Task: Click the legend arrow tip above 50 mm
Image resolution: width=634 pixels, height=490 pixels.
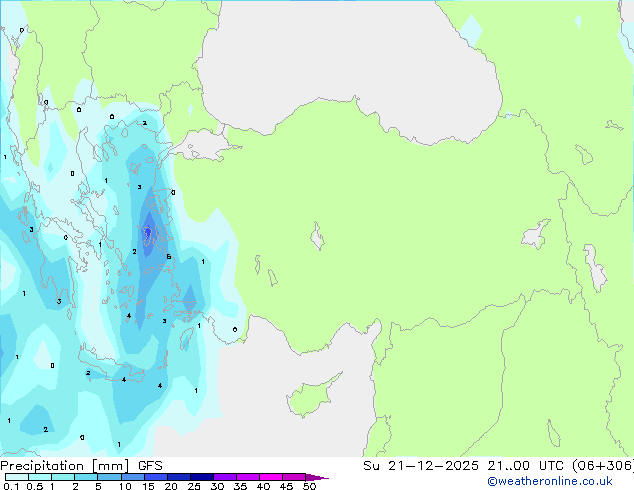Action: point(317,477)
